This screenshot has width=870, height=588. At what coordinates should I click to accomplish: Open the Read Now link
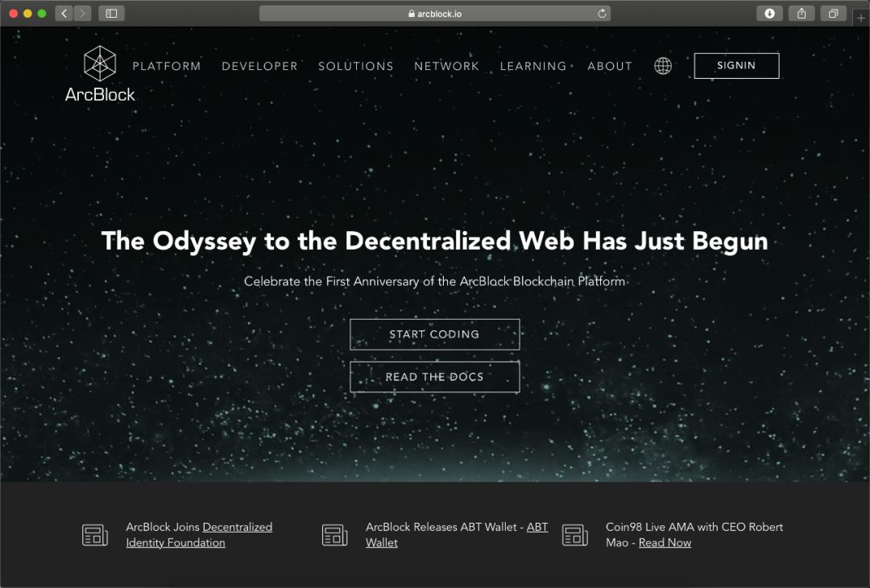click(x=665, y=543)
